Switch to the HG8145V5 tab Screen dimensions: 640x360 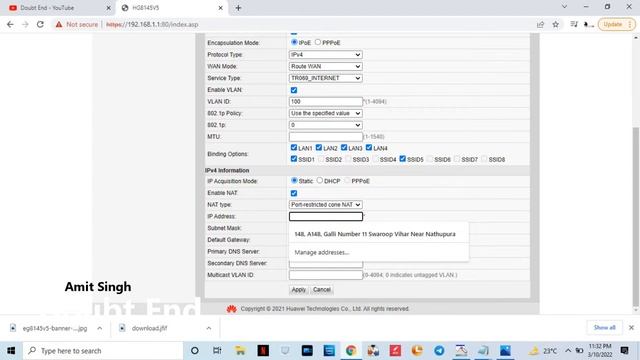(x=171, y=8)
